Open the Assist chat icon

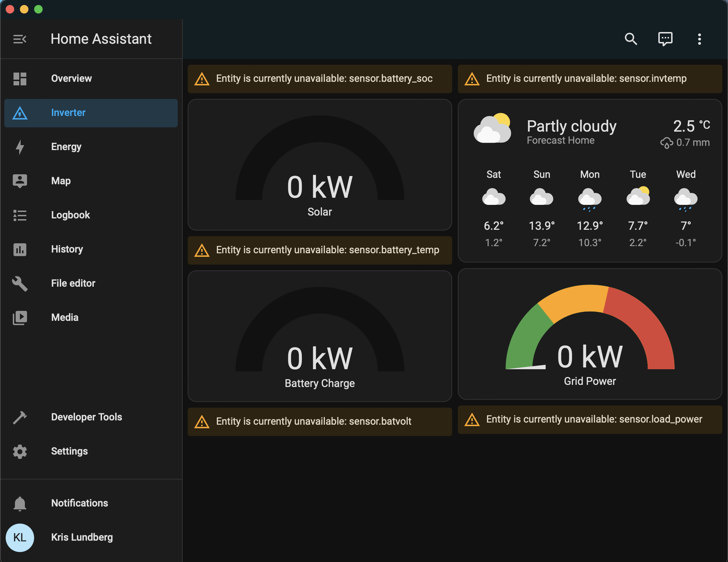665,39
